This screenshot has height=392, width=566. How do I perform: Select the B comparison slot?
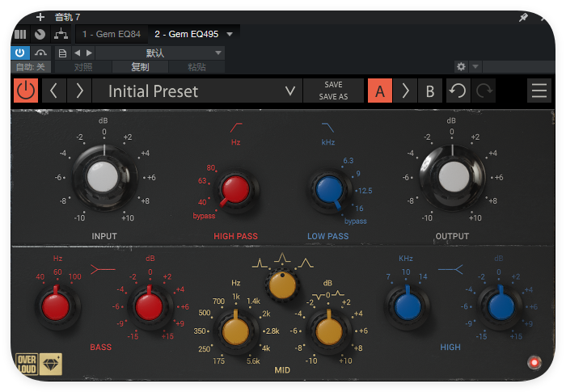430,91
